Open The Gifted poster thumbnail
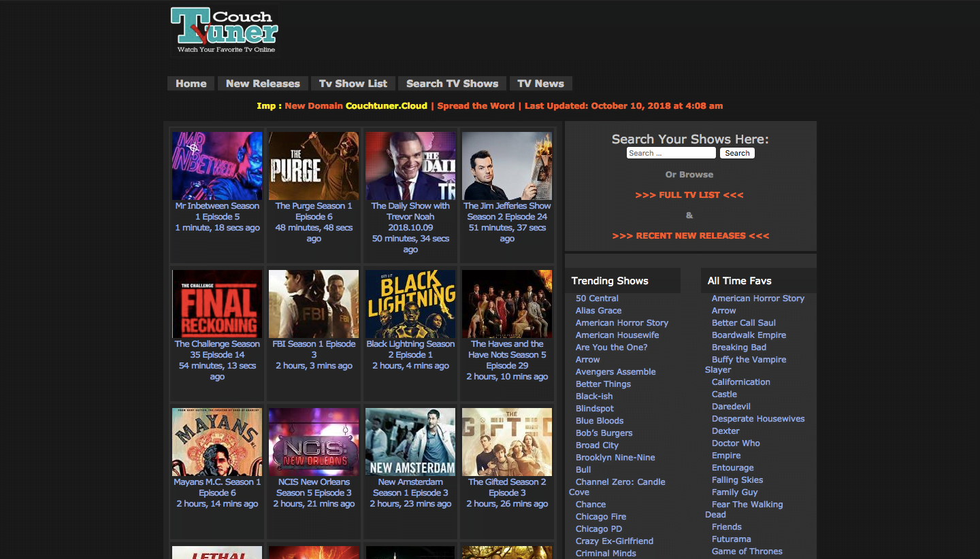This screenshot has height=559, width=980. pyautogui.click(x=507, y=442)
